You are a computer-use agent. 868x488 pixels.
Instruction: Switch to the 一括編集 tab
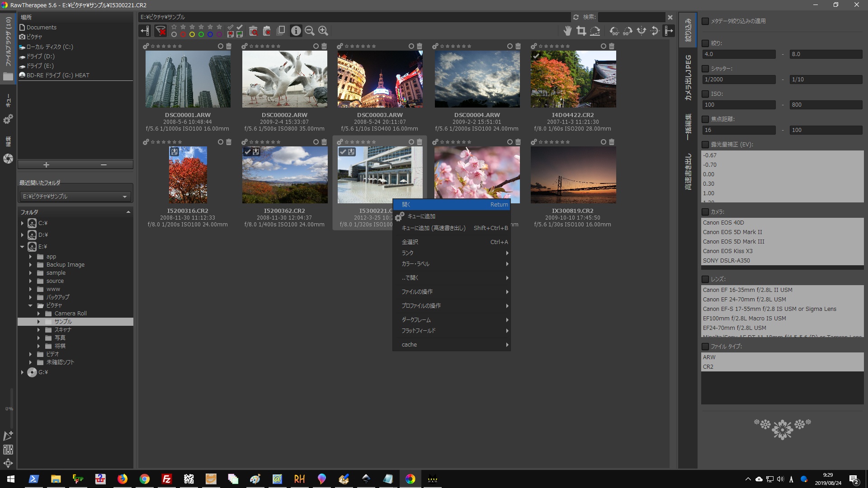[688, 126]
